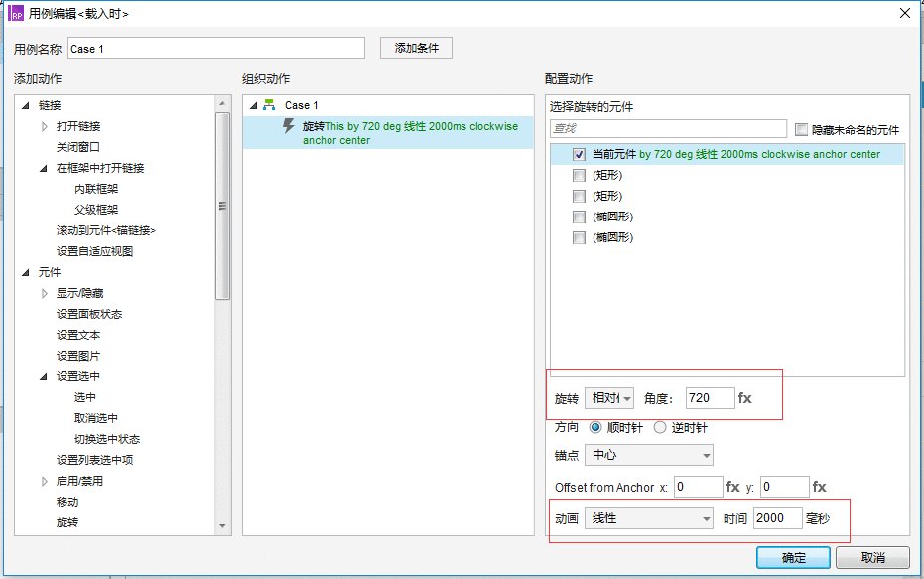Open the fx editor for offset y
The image size is (924, 579).
click(819, 487)
